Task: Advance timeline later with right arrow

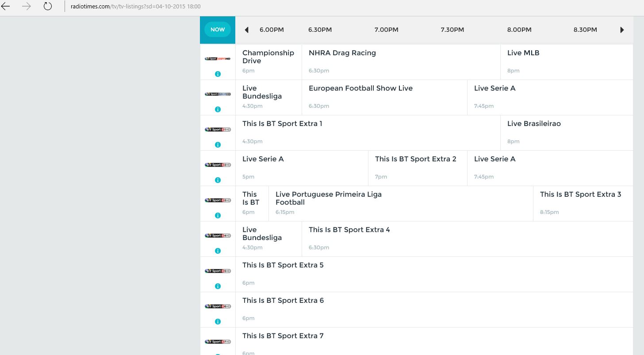Action: pyautogui.click(x=622, y=30)
